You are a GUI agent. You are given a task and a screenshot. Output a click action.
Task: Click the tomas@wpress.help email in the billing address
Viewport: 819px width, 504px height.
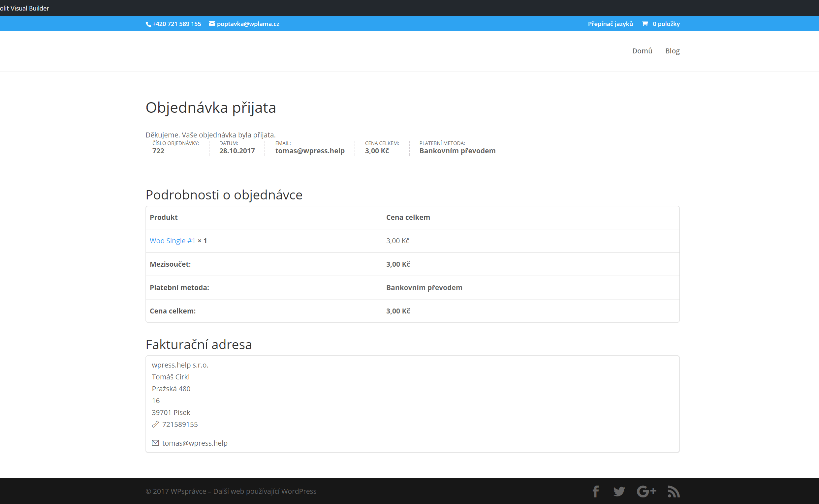[195, 443]
